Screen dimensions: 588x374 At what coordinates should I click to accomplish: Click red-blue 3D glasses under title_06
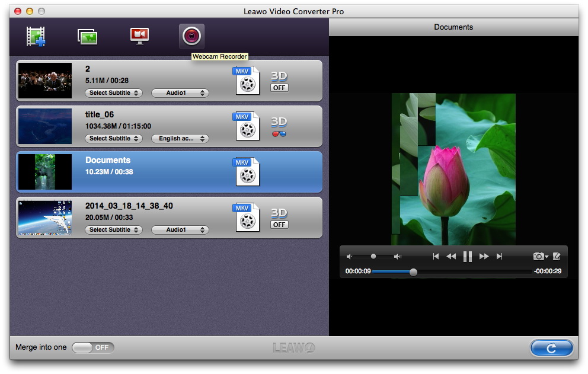[279, 134]
